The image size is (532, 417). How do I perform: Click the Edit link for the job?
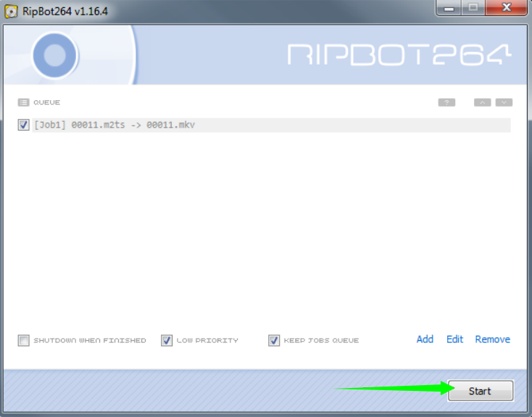point(454,339)
